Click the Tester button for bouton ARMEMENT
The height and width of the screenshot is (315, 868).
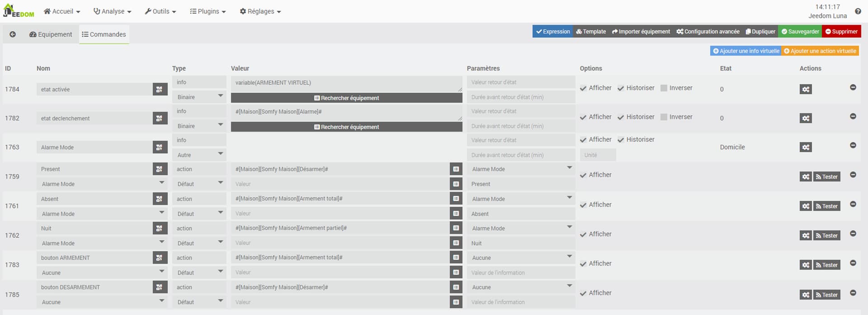coord(826,265)
